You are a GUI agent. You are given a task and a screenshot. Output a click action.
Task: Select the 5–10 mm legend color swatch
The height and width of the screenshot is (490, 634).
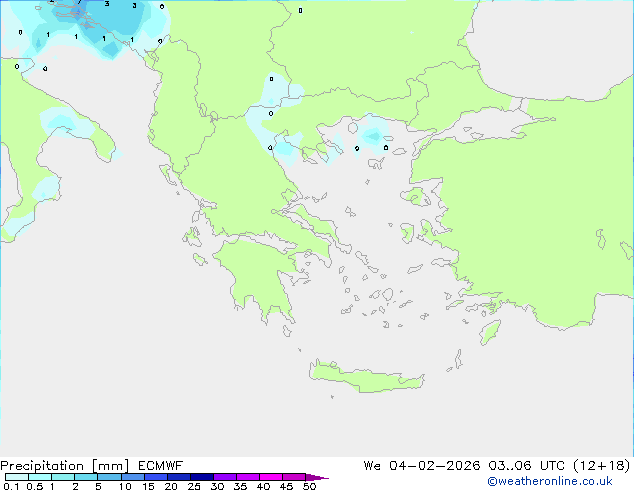pos(109,477)
